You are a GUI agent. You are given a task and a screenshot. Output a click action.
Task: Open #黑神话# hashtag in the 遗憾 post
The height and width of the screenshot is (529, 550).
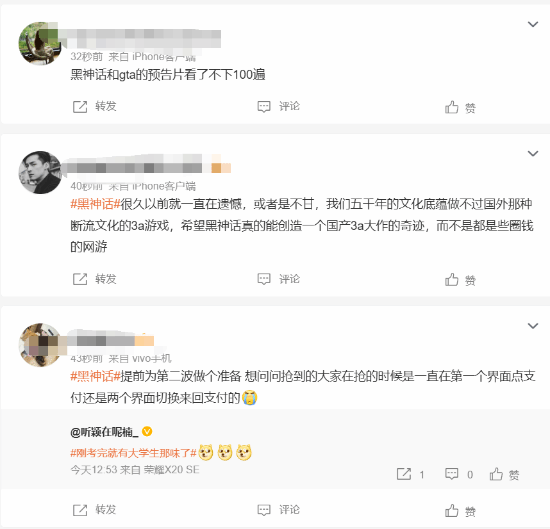point(95,204)
